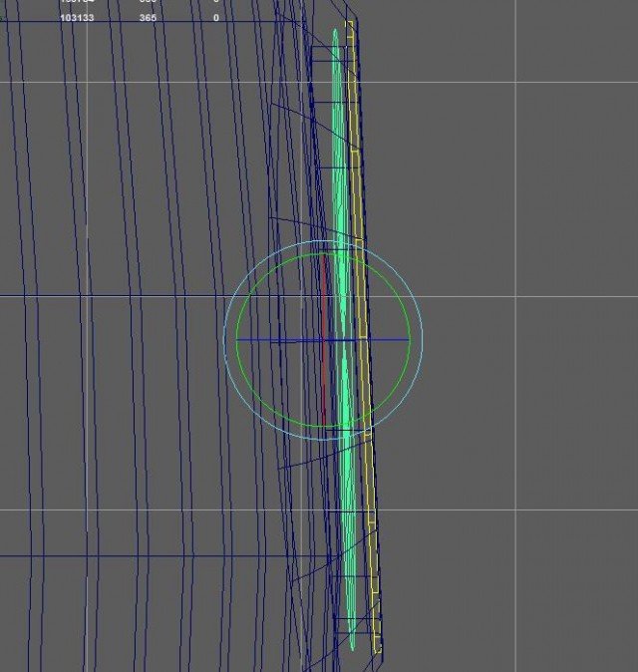Click the center pivot of the rotate manipulator
Image resolution: width=638 pixels, height=672 pixels.
coord(330,340)
